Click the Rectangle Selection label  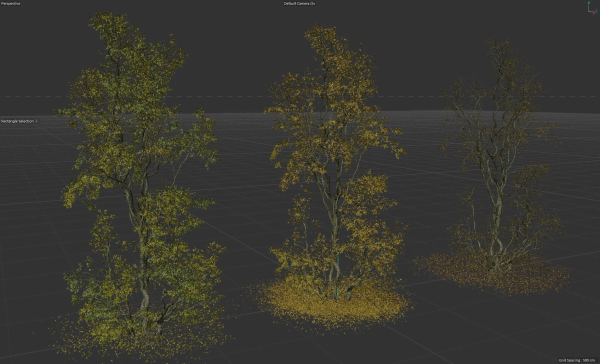pyautogui.click(x=18, y=121)
